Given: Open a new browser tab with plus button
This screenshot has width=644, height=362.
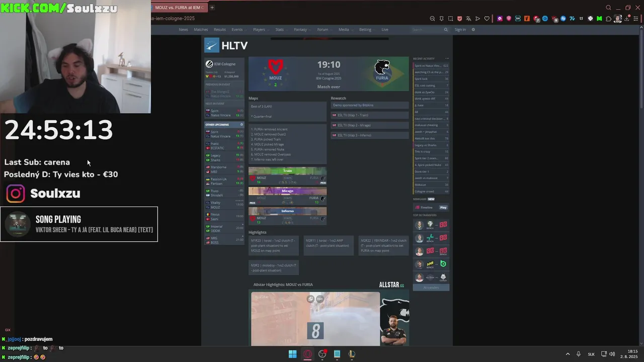Looking at the screenshot, I should click(x=212, y=8).
